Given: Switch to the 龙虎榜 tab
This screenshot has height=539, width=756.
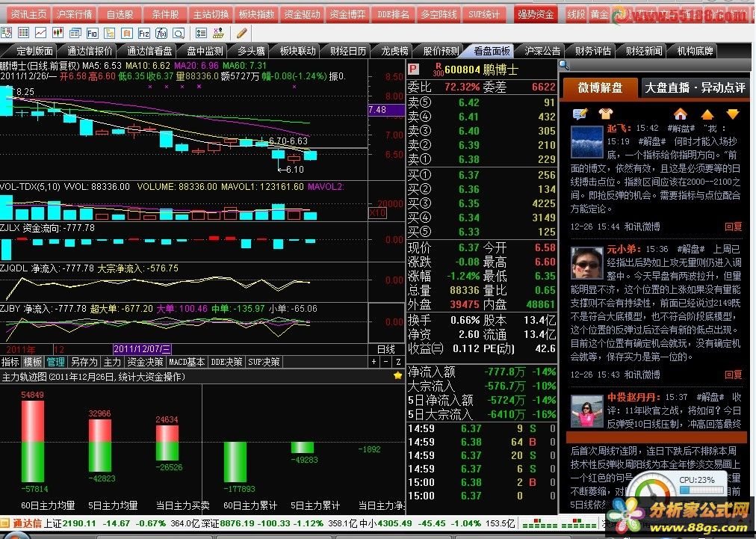Looking at the screenshot, I should point(394,51).
